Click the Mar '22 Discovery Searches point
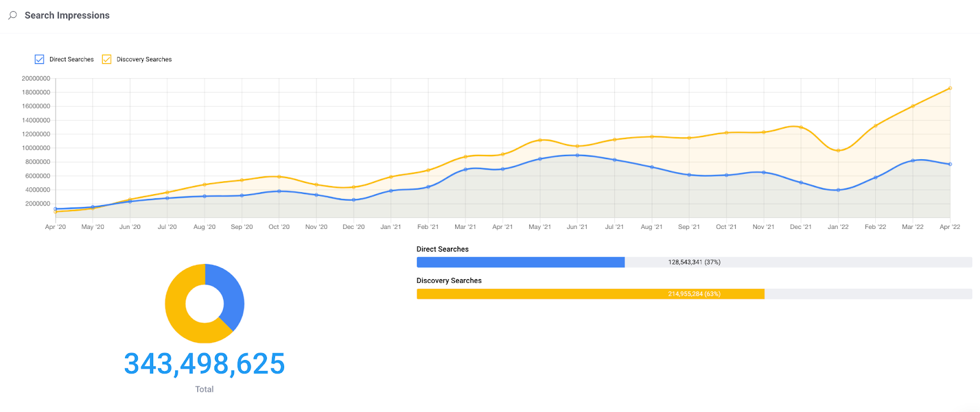Image resolution: width=980 pixels, height=412 pixels. click(913, 106)
